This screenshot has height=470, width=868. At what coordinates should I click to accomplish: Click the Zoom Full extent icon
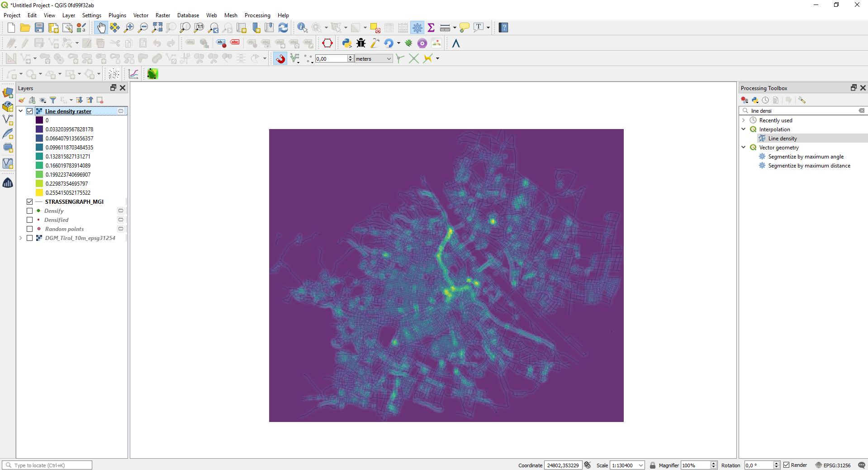[x=157, y=28]
